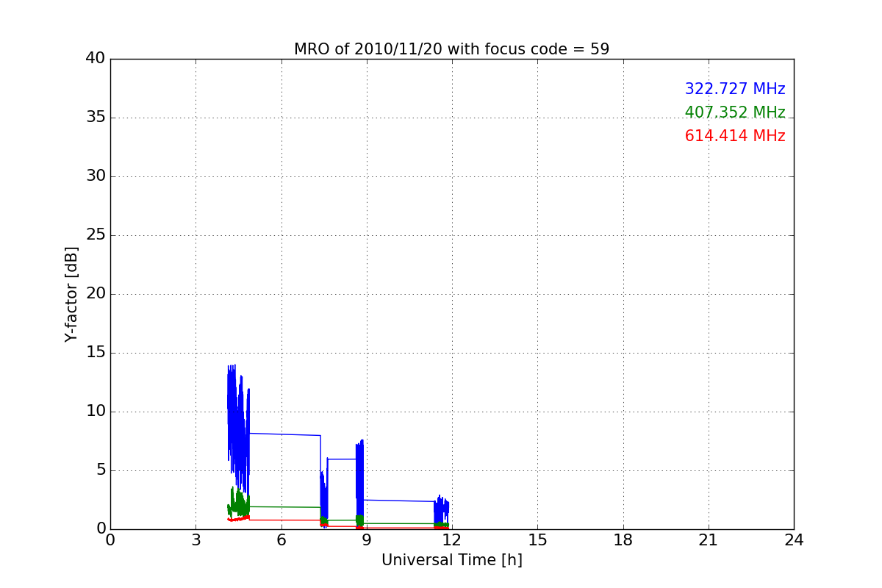Screen dimensions: 882x588
Task: Click the y-axis tick label 30
Action: (x=96, y=176)
